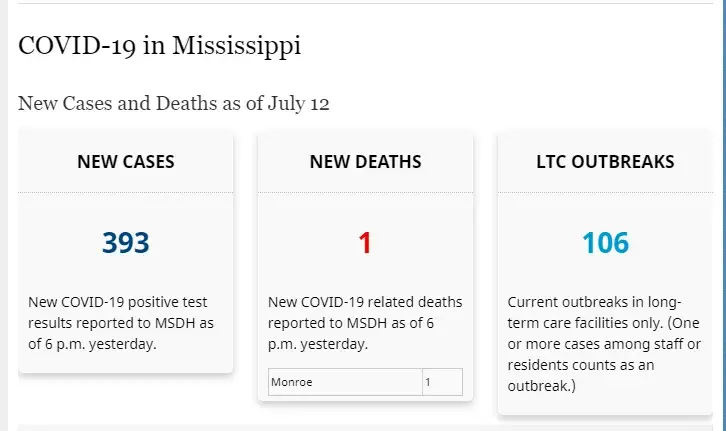726x431 pixels.
Task: Click the COVID-19 in Mississippi heading
Action: click(159, 46)
